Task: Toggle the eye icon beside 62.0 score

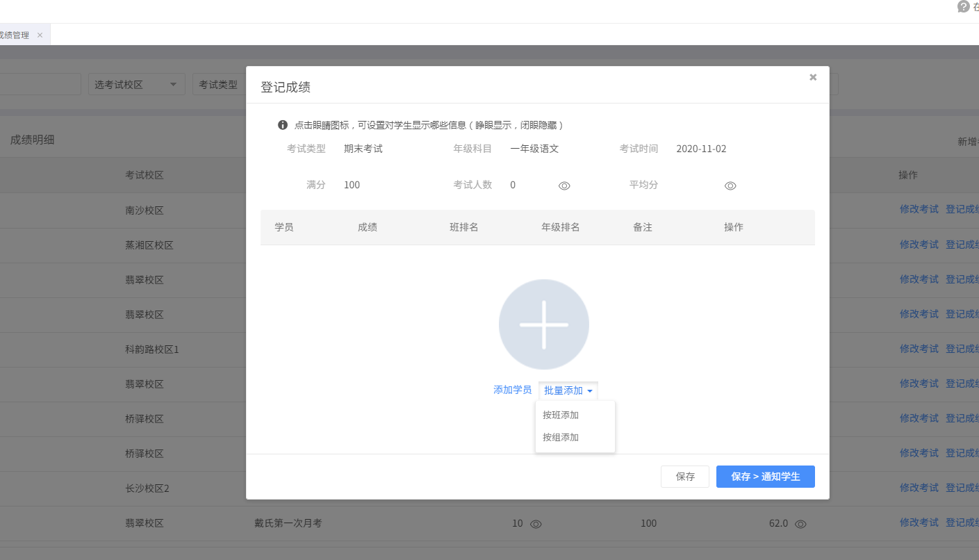Action: coord(800,524)
